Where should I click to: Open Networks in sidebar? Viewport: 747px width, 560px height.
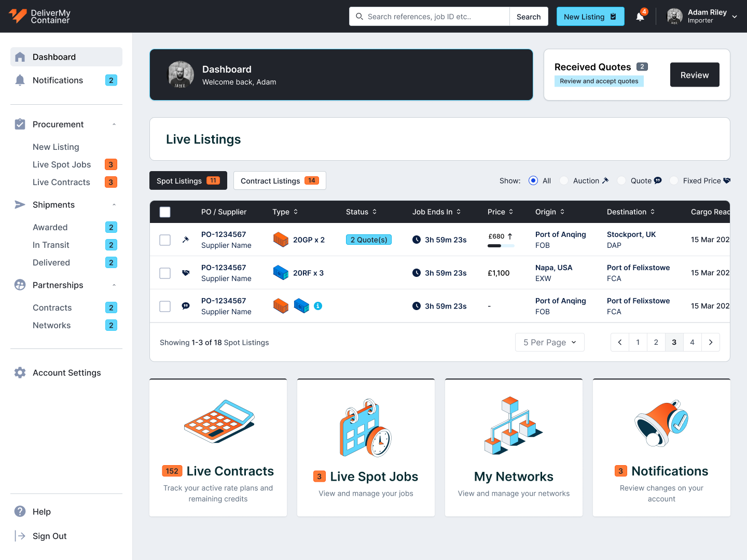(x=52, y=325)
